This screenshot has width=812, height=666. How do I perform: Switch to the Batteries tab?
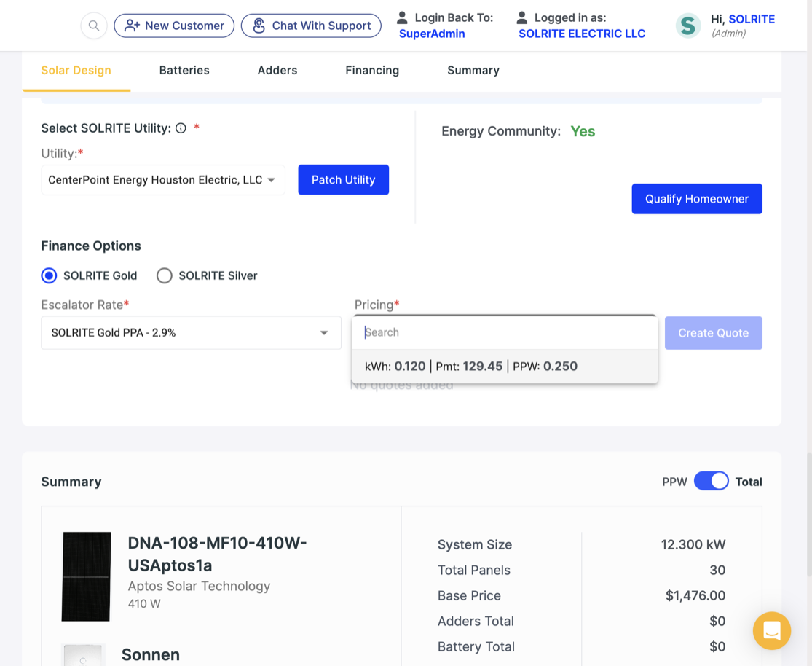coord(184,71)
